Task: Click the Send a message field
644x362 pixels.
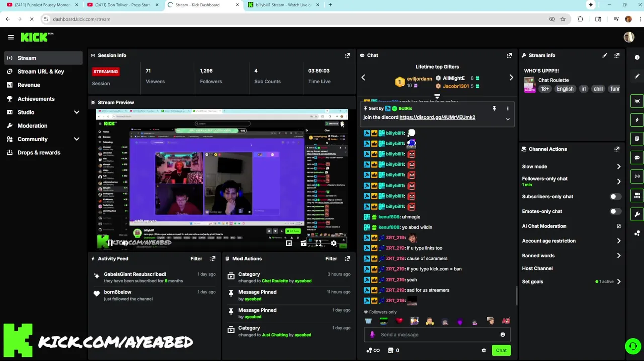Action: tap(437, 335)
